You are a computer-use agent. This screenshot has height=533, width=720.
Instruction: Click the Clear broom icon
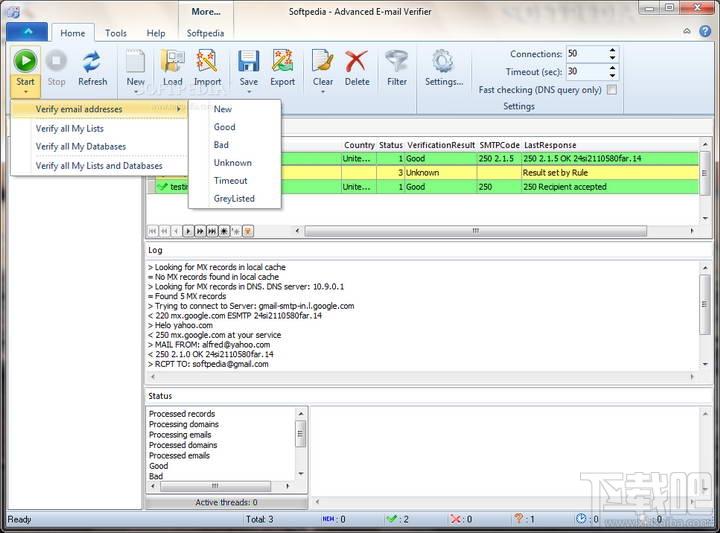(x=323, y=61)
